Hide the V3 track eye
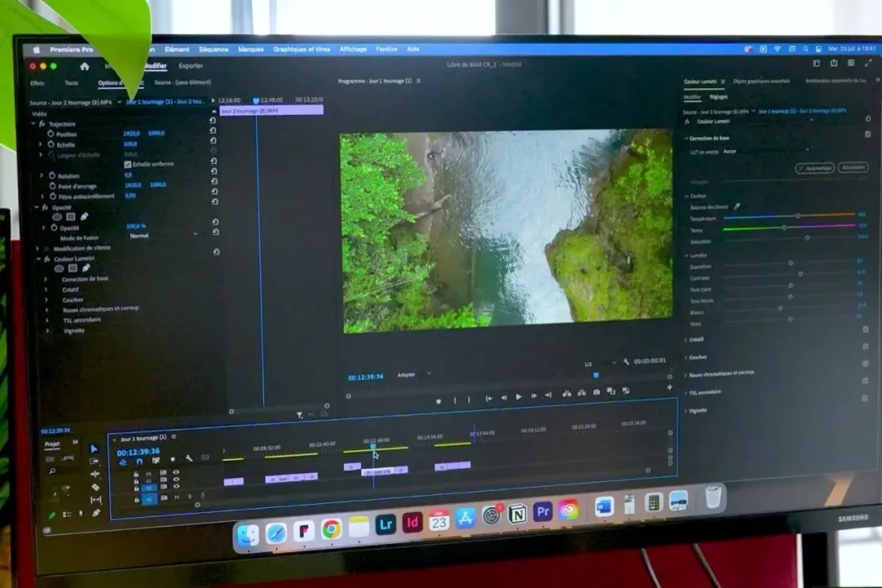 (x=176, y=473)
